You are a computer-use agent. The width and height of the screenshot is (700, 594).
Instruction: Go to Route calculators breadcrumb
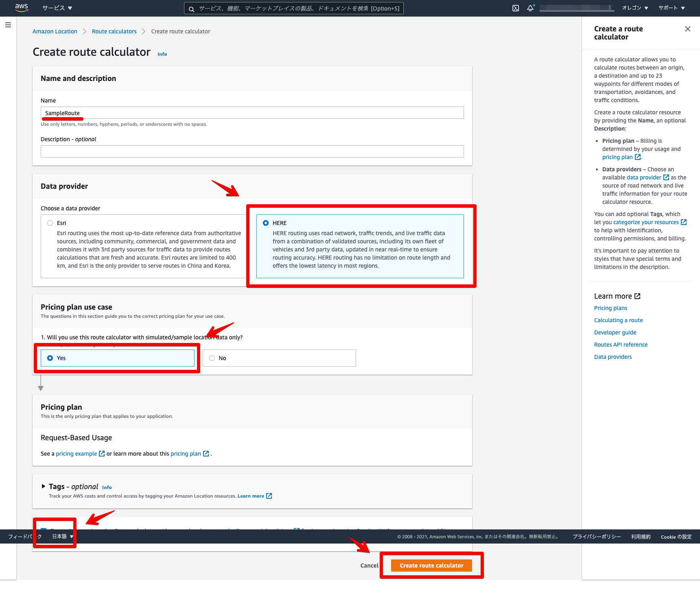click(114, 31)
